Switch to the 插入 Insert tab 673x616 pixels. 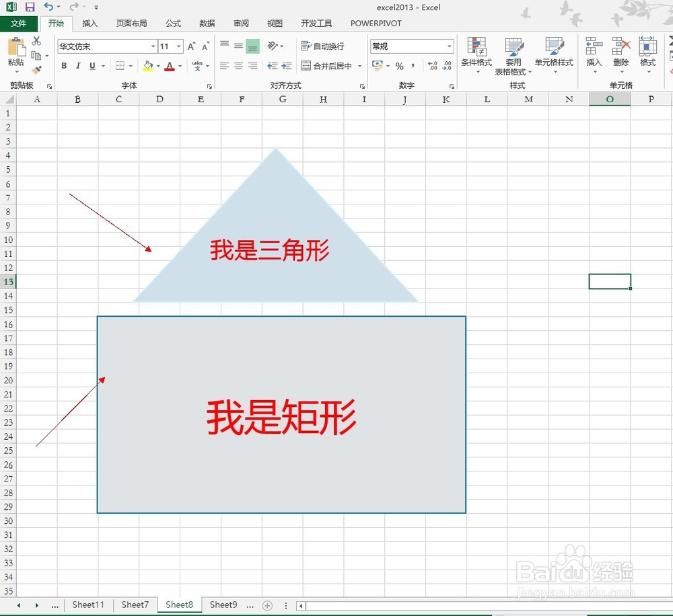(x=90, y=24)
